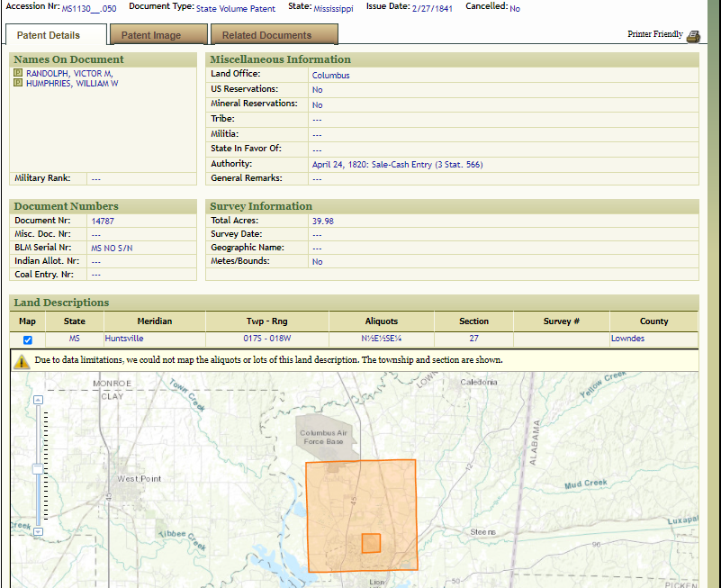The image size is (721, 588).
Task: Click the patentee icon beside HUMPHRIES, WILLIAM W
Action: tap(18, 84)
